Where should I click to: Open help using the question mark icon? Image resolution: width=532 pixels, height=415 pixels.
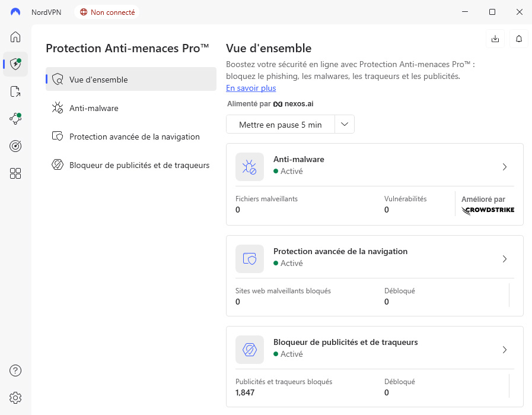[x=15, y=370]
